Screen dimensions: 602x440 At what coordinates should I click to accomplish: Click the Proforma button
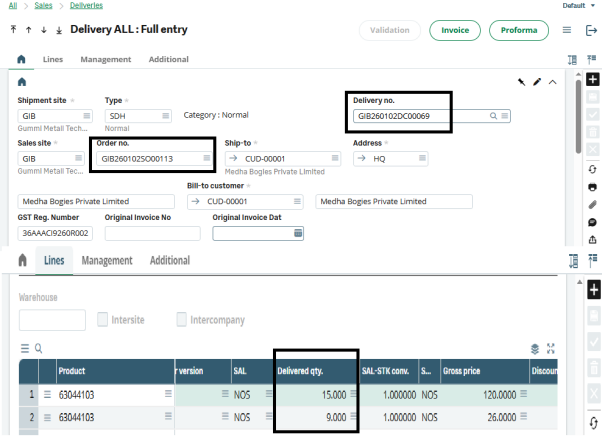518,30
